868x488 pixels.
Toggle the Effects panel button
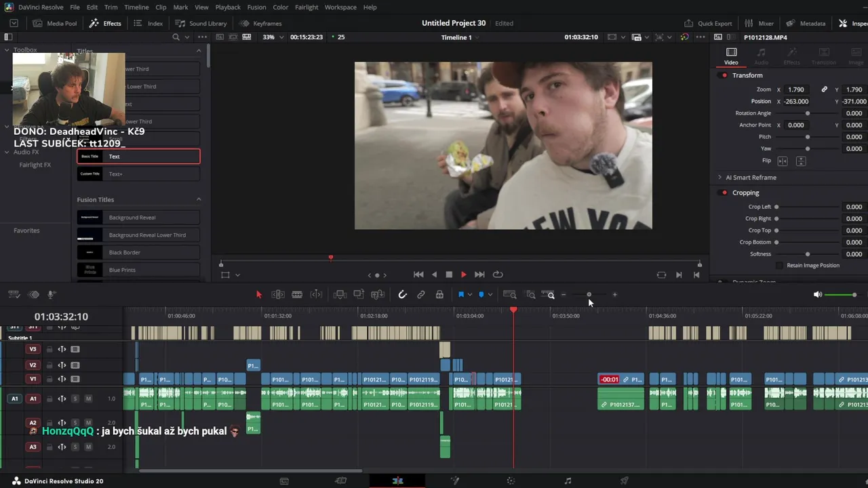105,23
